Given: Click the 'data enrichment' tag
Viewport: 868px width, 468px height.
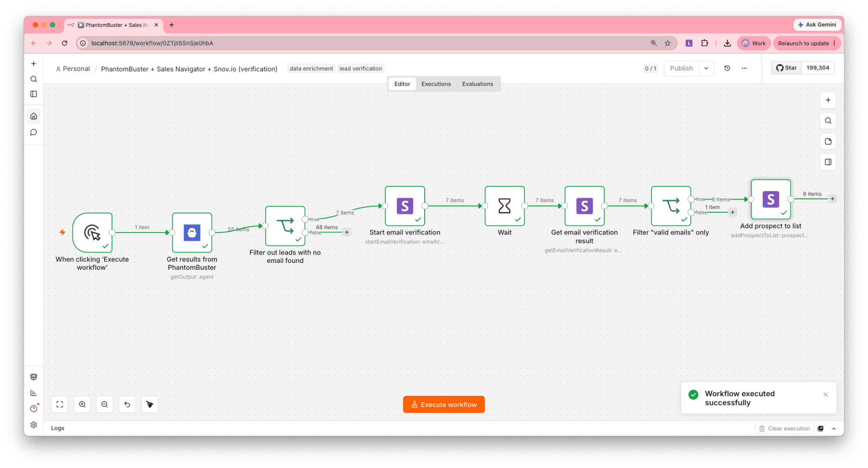Looking at the screenshot, I should pyautogui.click(x=311, y=69).
